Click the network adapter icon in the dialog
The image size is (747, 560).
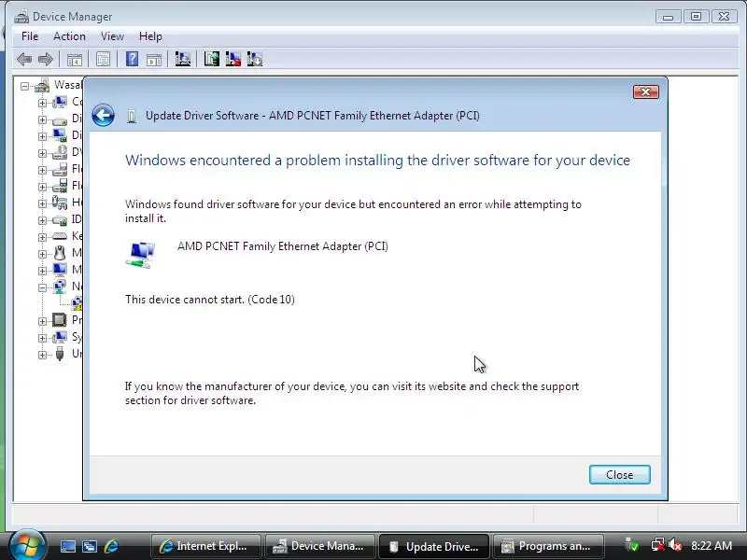(x=141, y=255)
